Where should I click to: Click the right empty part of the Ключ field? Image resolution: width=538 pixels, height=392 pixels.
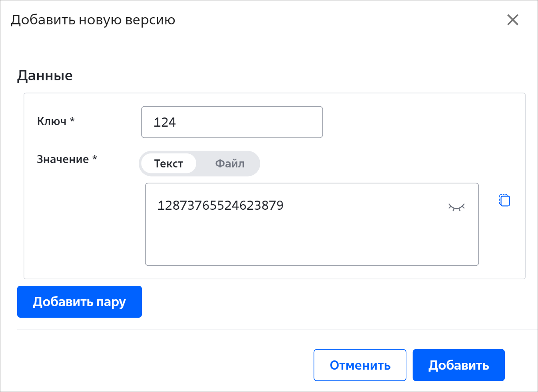(260, 122)
